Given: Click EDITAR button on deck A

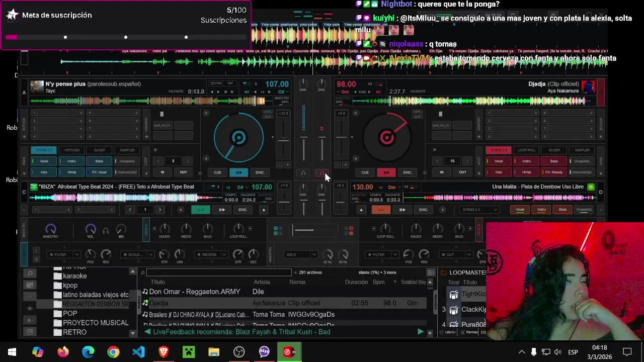Looking at the screenshot, I should tap(216, 83).
